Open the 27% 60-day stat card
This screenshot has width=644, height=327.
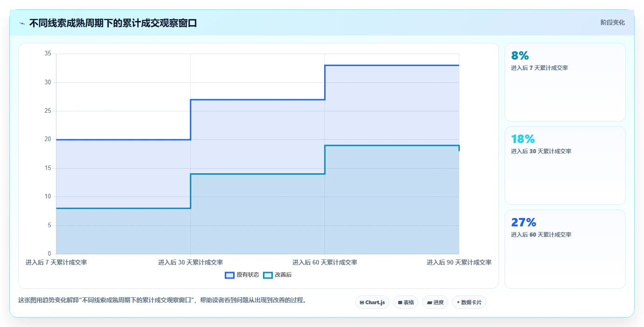(x=565, y=249)
